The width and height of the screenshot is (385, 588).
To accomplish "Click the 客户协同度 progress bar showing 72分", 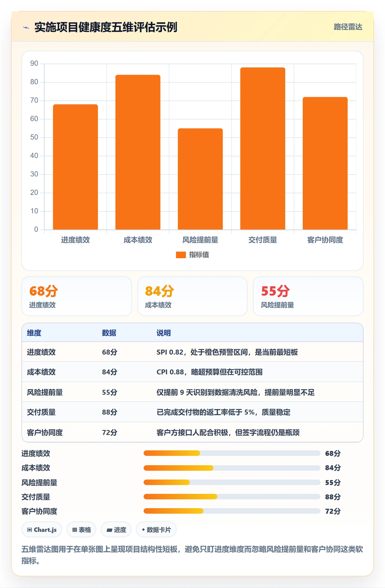I will coord(232,511).
